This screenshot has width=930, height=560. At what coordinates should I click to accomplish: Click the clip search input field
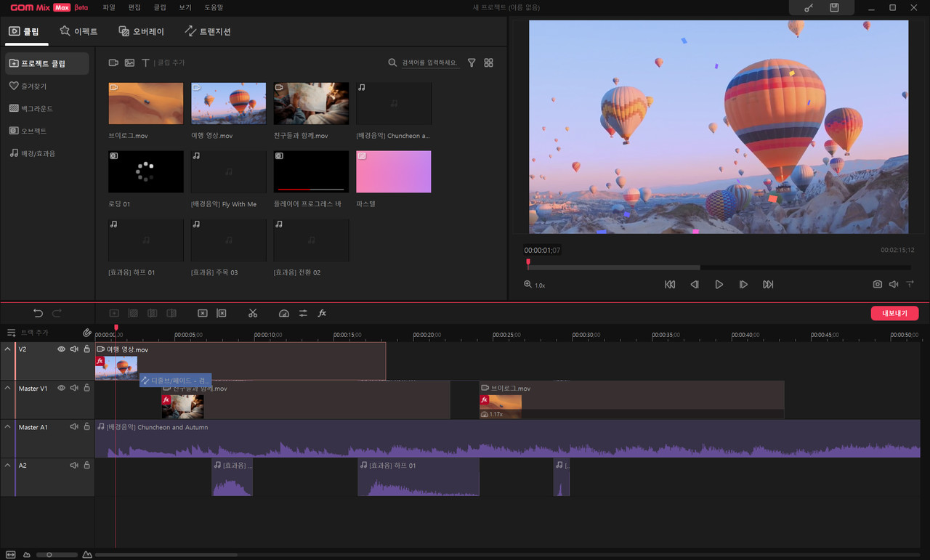point(431,63)
